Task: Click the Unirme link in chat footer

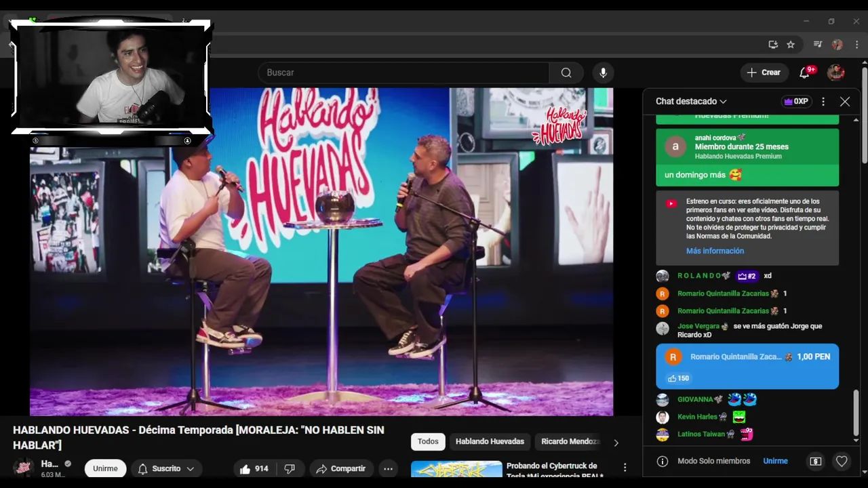Action: (775, 461)
